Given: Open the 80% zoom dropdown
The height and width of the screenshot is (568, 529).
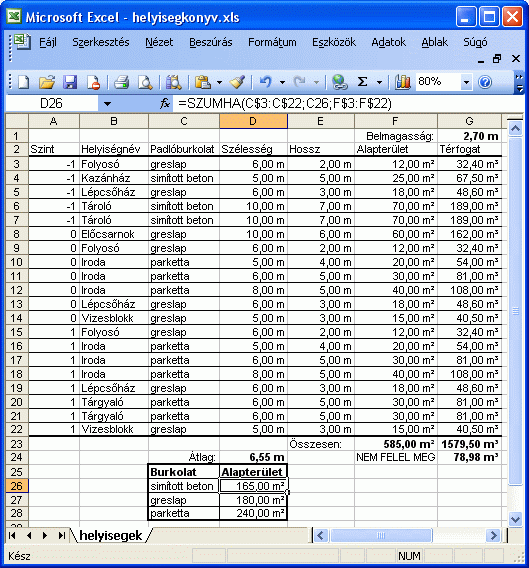Looking at the screenshot, I should pos(466,82).
